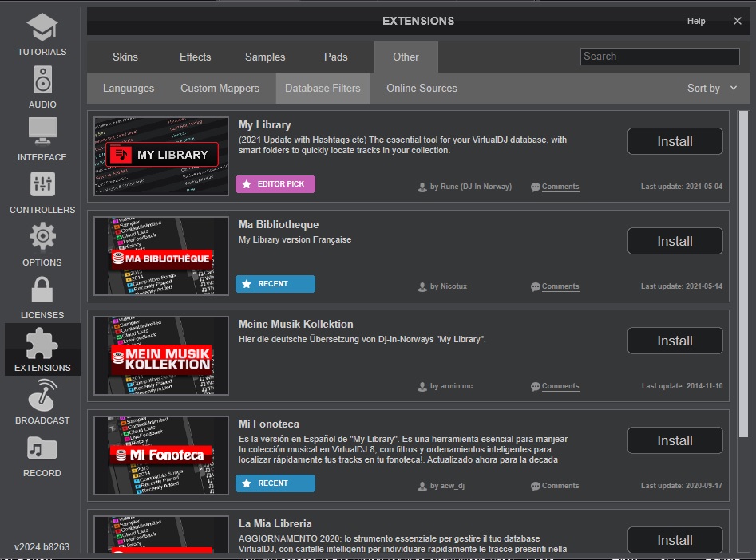Install the Mi Fonoteca extension
The image size is (756, 560).
(675, 440)
